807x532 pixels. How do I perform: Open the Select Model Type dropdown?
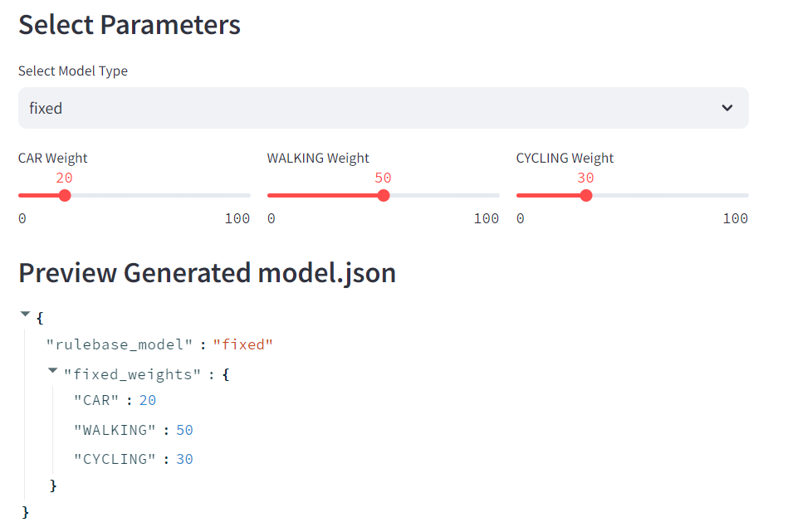[x=382, y=108]
